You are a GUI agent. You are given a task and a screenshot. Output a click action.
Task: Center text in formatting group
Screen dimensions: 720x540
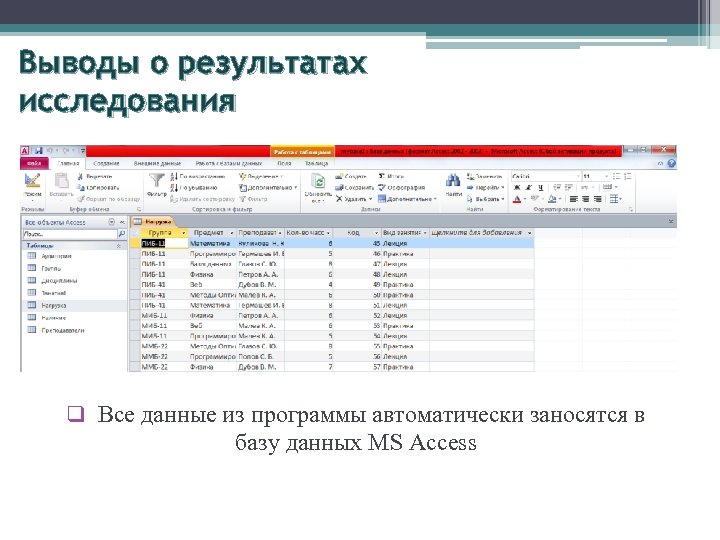[x=585, y=199]
